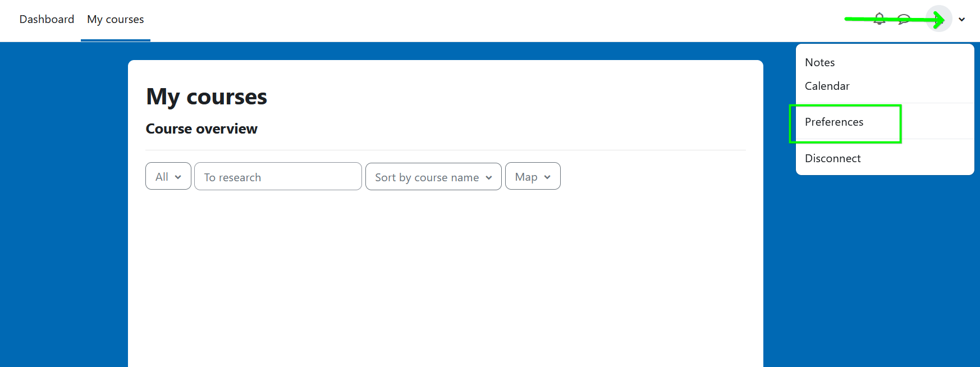The height and width of the screenshot is (367, 980).
Task: Collapse the user menu chevron arrow
Action: (962, 19)
